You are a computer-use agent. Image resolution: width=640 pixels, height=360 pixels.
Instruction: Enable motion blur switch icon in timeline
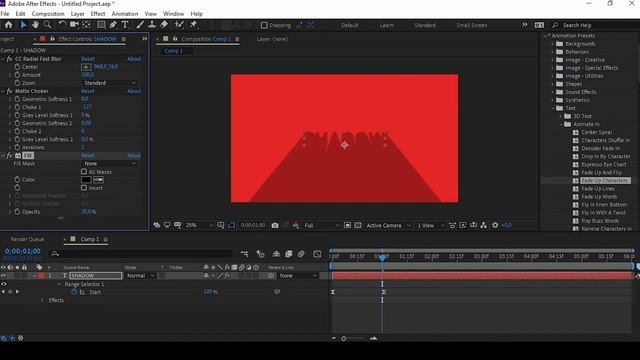point(301,254)
